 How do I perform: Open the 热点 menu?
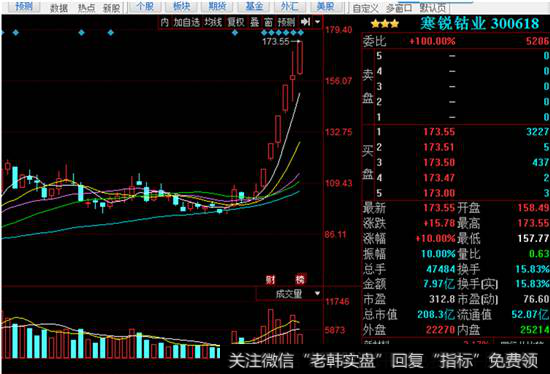[x=86, y=7]
